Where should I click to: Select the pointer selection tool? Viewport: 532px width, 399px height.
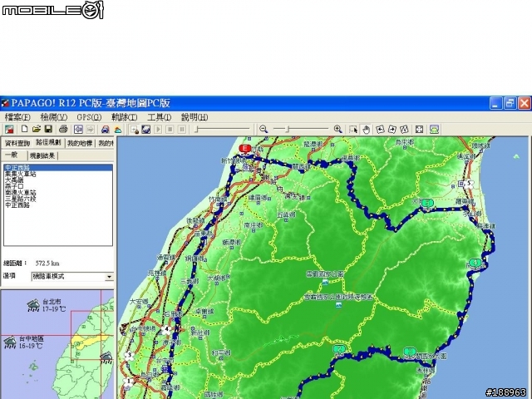(353, 130)
